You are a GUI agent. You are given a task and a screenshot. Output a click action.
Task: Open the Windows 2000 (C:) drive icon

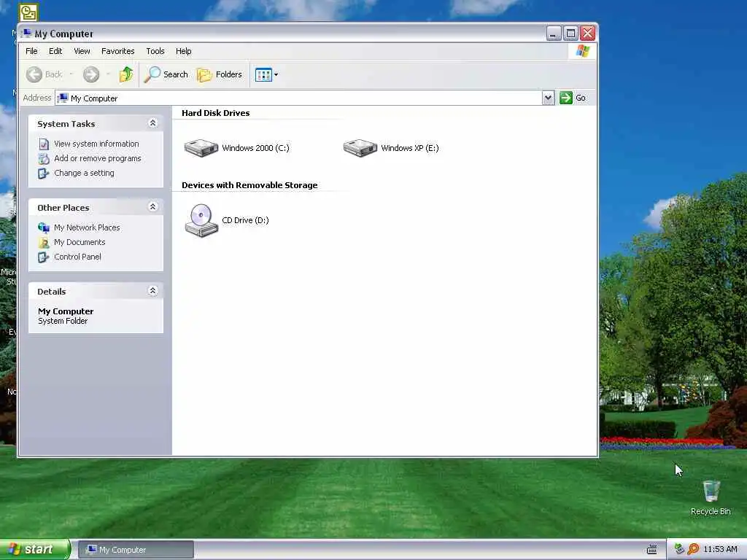pyautogui.click(x=201, y=148)
